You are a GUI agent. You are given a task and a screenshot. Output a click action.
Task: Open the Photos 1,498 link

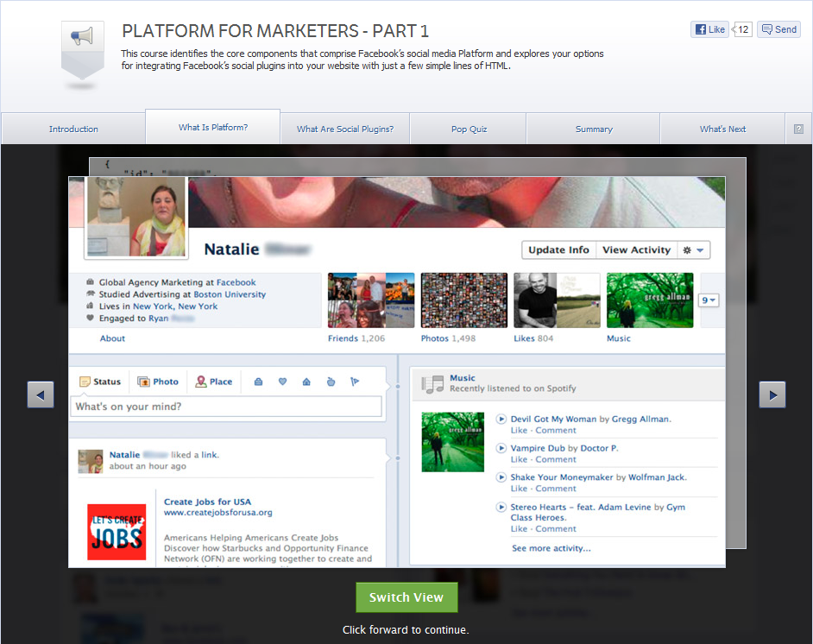448,338
